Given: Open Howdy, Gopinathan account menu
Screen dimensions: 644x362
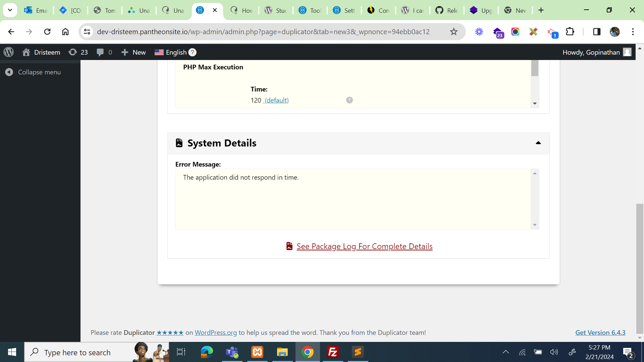Looking at the screenshot, I should [x=597, y=52].
